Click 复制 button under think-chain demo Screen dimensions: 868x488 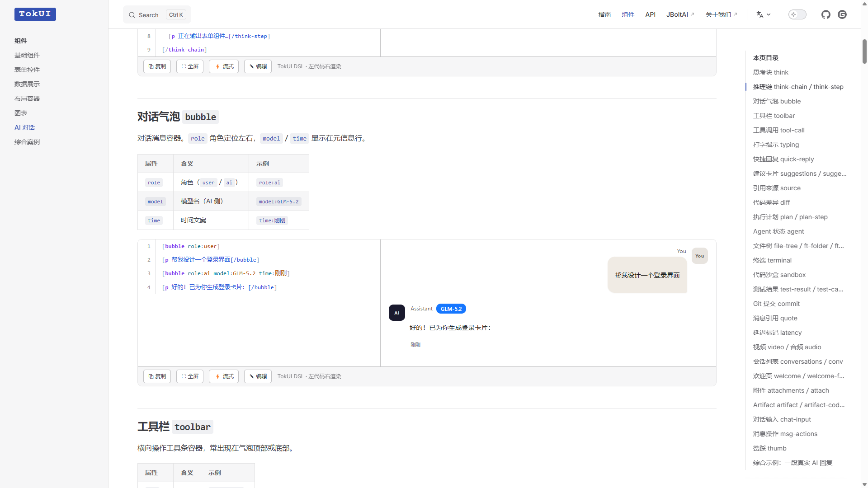tap(157, 66)
